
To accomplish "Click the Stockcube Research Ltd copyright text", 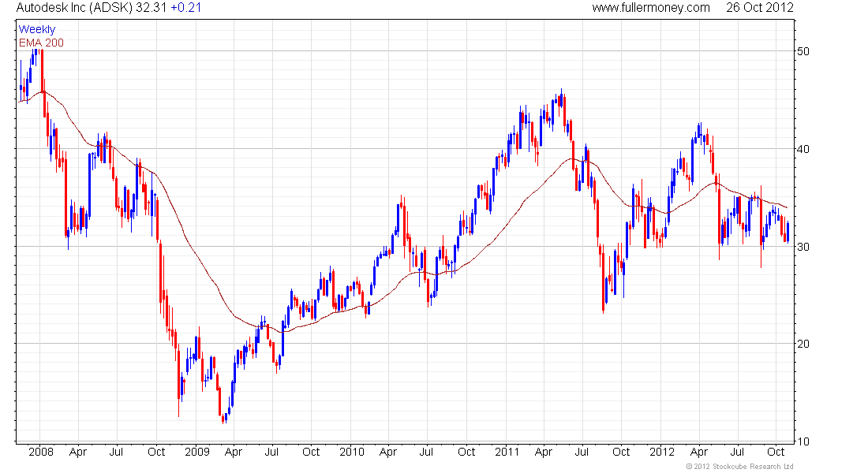I will pyautogui.click(x=739, y=467).
